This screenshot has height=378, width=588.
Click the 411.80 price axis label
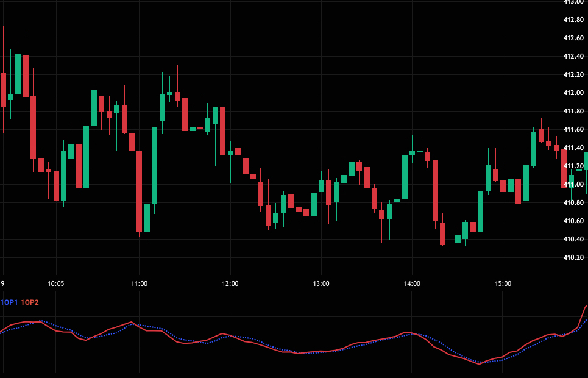[x=573, y=111]
